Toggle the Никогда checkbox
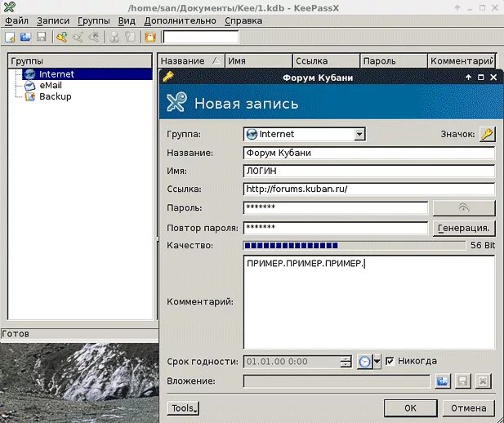 pos(390,361)
